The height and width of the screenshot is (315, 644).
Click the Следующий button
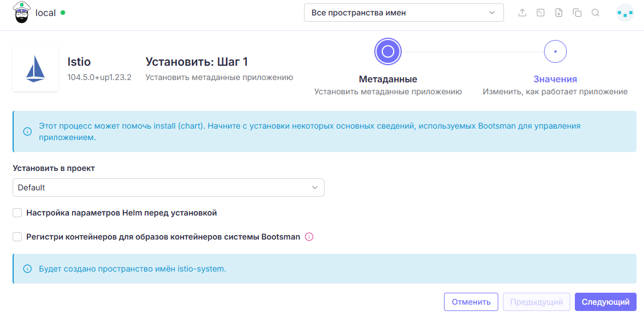point(606,302)
